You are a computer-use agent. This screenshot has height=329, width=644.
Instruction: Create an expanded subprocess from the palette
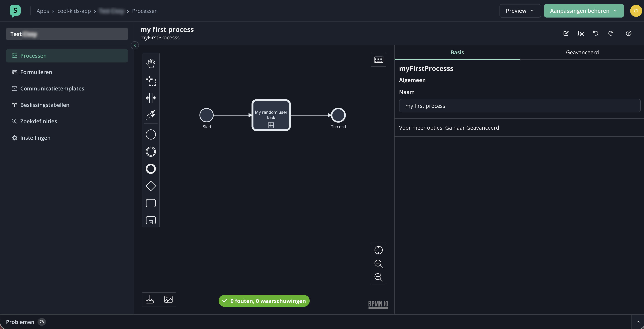pyautogui.click(x=151, y=220)
